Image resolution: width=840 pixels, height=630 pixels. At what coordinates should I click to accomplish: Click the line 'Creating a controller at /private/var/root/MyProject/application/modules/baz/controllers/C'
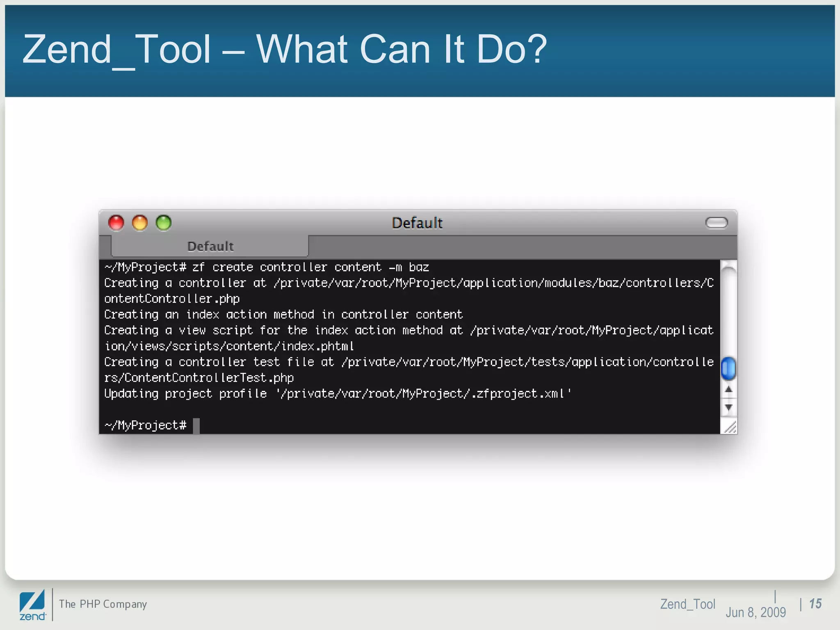pyautogui.click(x=409, y=283)
